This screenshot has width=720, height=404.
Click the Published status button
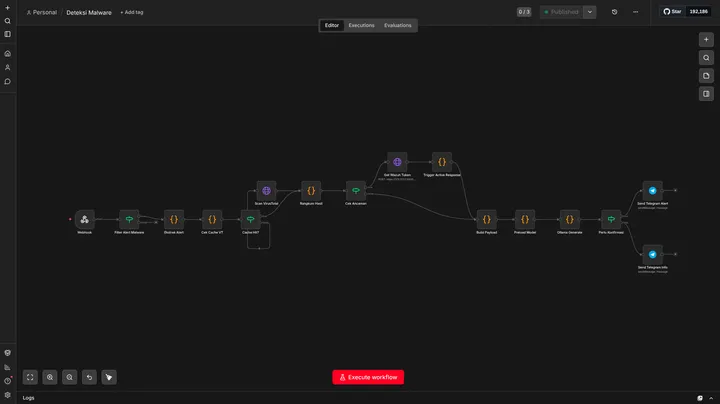[562, 12]
